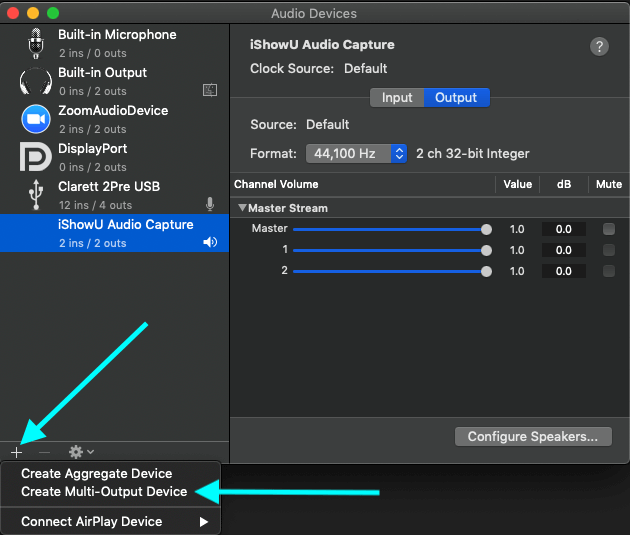Click the Master dB value field
Image resolution: width=630 pixels, height=535 pixels.
click(x=564, y=229)
